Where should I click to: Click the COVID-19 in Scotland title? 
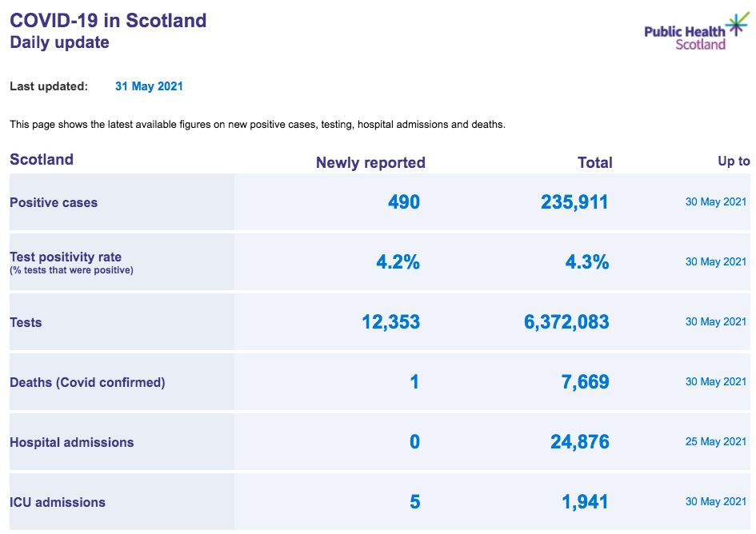108,21
